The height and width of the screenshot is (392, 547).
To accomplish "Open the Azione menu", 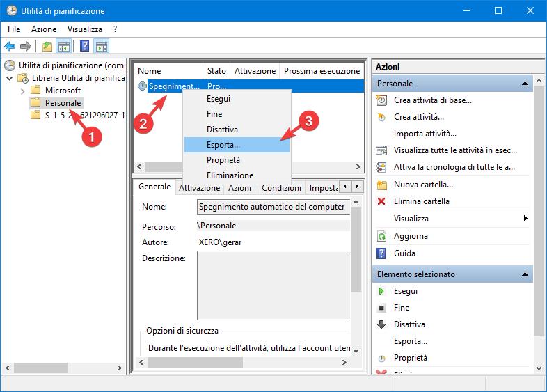I will pyautogui.click(x=44, y=29).
